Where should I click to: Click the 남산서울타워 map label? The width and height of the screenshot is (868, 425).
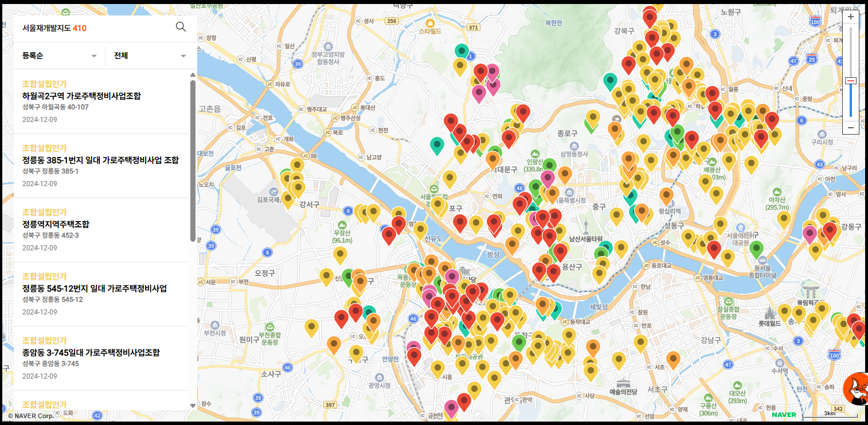pyautogui.click(x=585, y=238)
